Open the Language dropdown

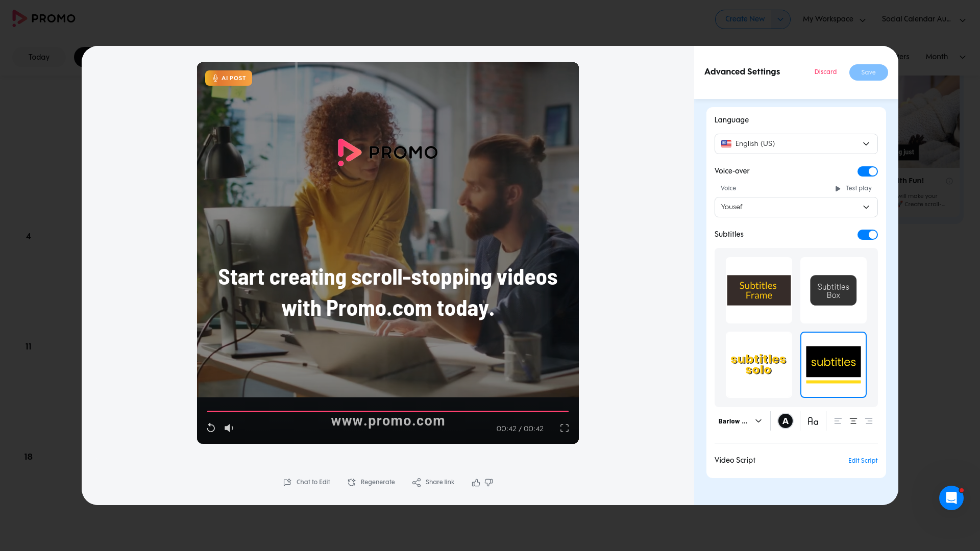click(796, 144)
